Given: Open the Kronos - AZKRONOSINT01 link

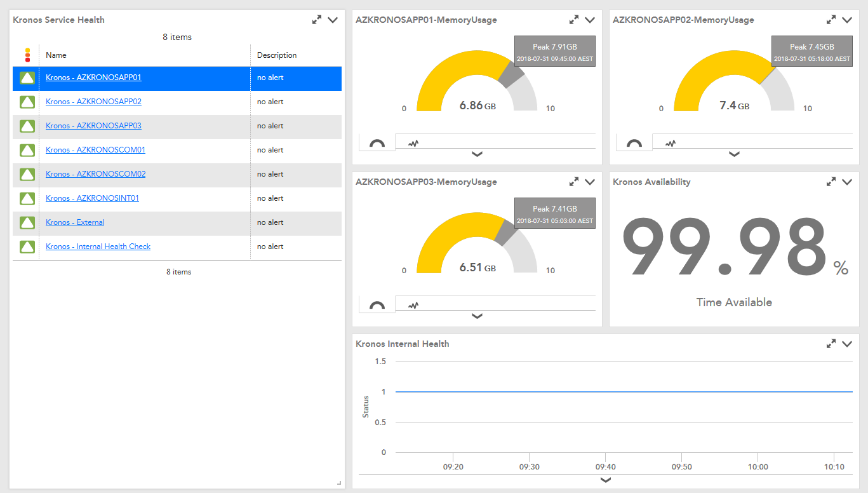Looking at the screenshot, I should pos(92,198).
